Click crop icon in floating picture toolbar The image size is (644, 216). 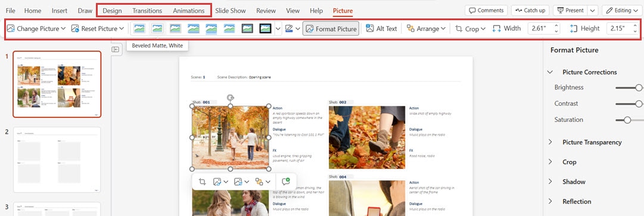tap(202, 181)
